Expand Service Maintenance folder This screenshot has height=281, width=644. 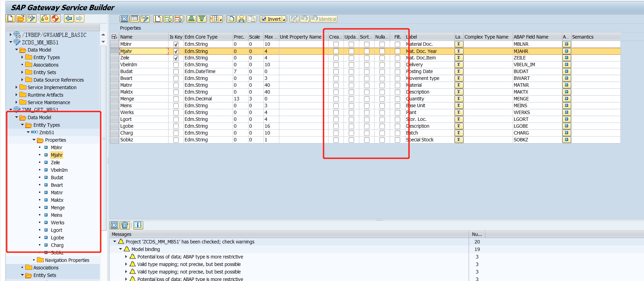16,102
